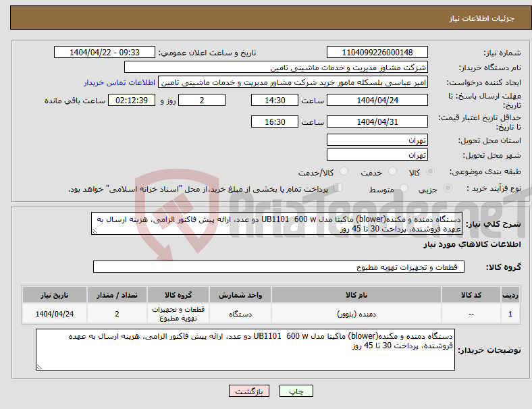Click the گروه کالا column header
This screenshot has width=532, height=409.
click(178, 295)
